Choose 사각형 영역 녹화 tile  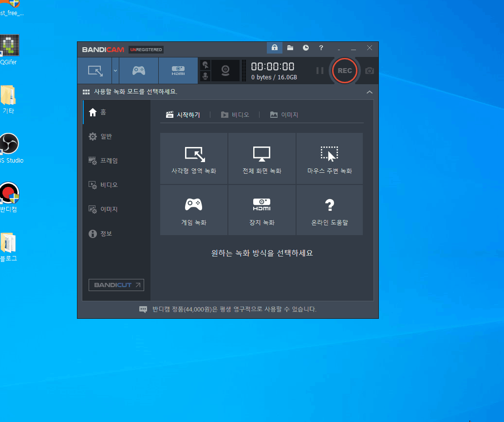[194, 159]
